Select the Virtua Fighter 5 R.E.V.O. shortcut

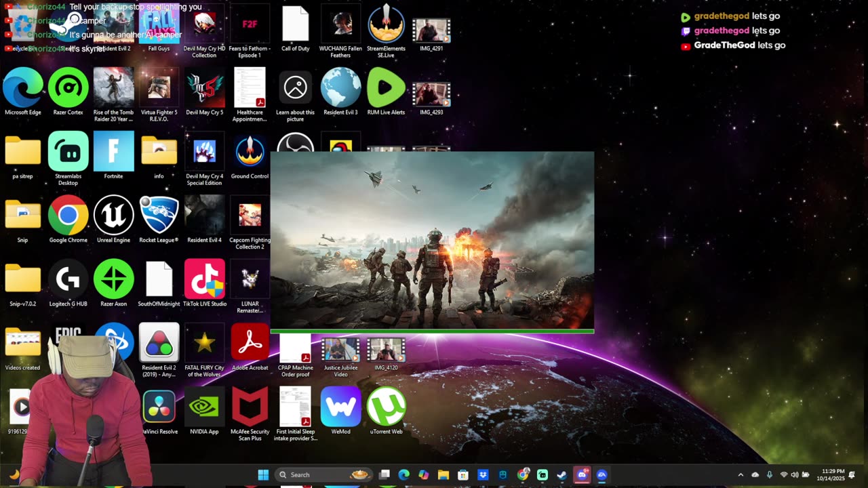click(x=159, y=94)
